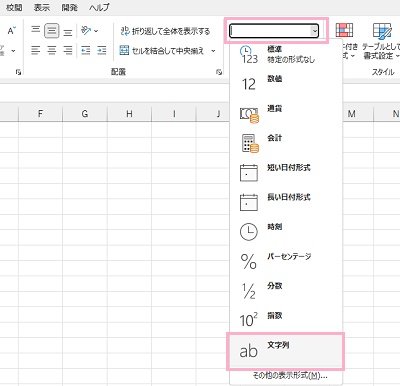Align text to the top of cell
The image size is (400, 386).
coord(36,31)
